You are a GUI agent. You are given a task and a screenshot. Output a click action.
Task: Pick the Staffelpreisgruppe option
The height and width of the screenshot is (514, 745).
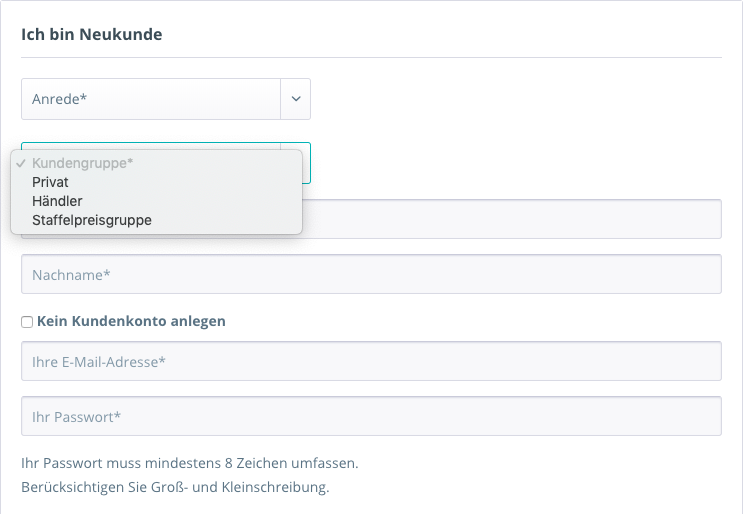point(91,220)
